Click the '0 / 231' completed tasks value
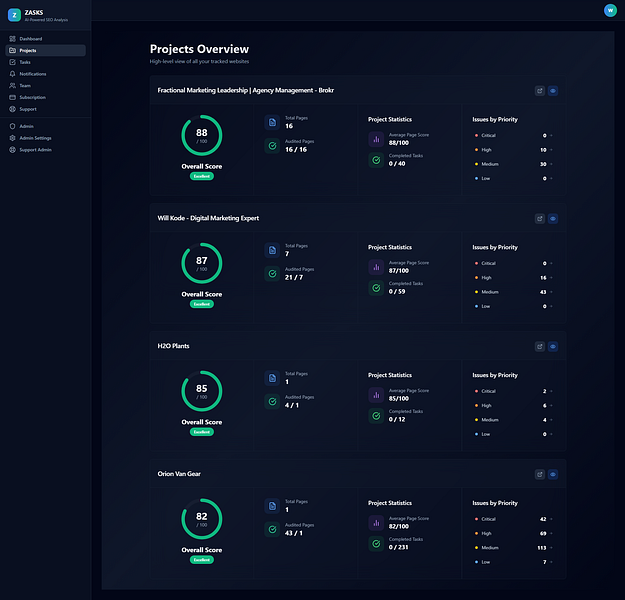625x600 pixels. 398,547
